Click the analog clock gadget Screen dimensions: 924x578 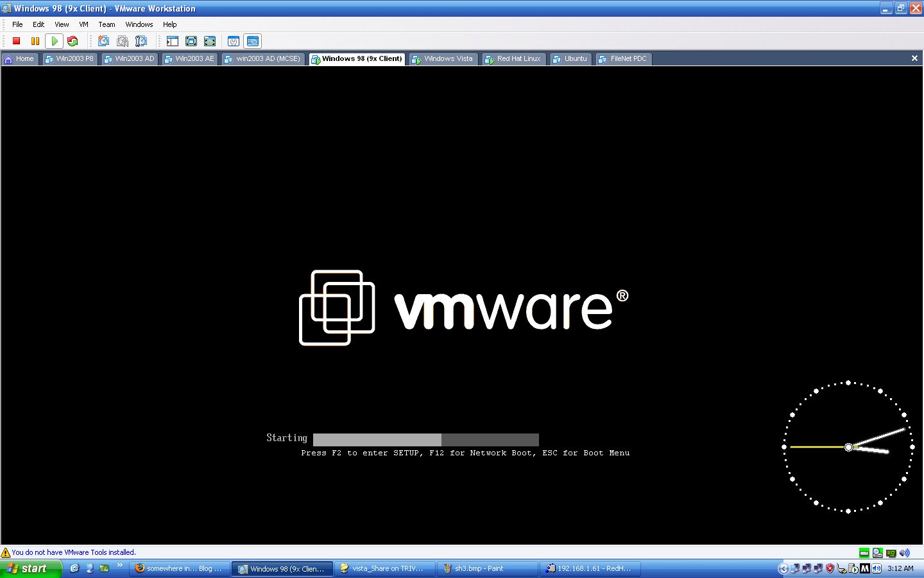pyautogui.click(x=848, y=447)
